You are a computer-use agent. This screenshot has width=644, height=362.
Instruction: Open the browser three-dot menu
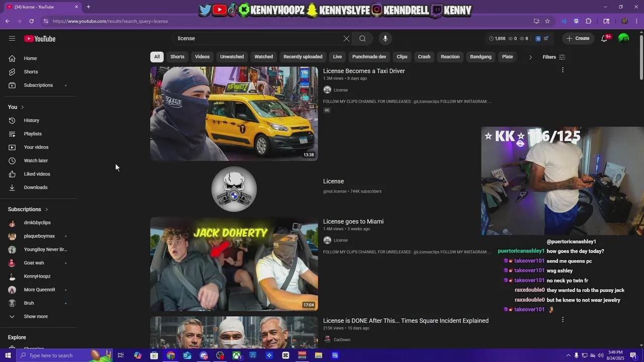point(637,21)
